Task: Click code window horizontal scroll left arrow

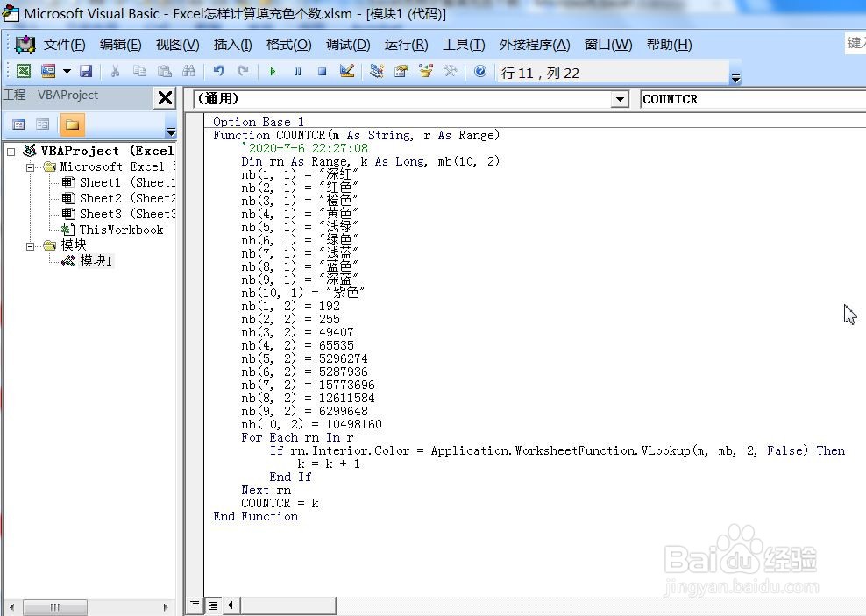Action: tap(231, 605)
